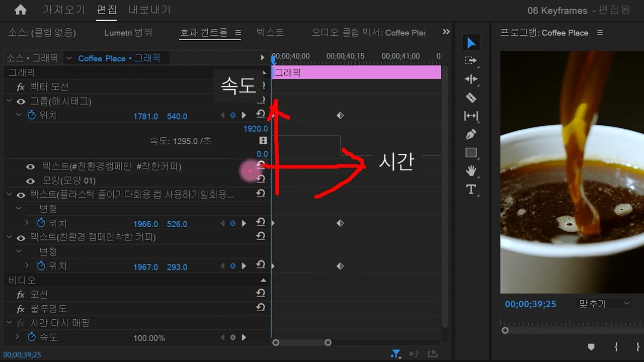Toggle visibility of 텍스트(#친환경캠페인 #착한커피)
Image resolution: width=644 pixels, height=362 pixels.
(31, 166)
